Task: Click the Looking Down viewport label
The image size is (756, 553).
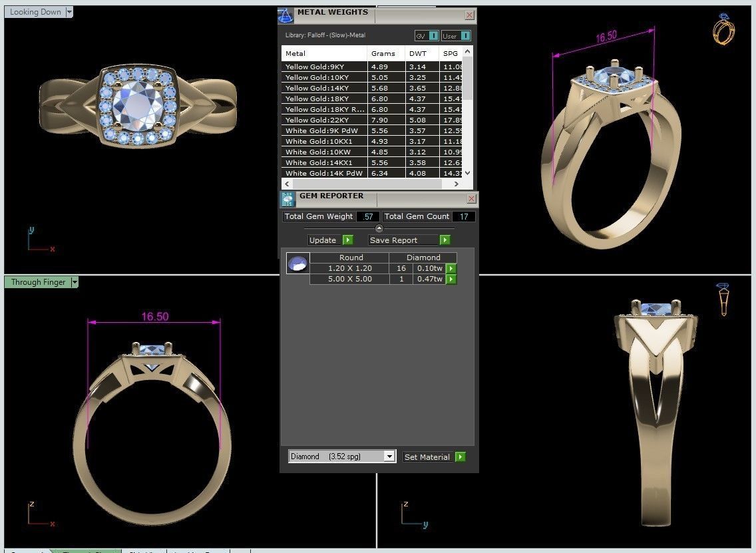Action: tap(35, 12)
